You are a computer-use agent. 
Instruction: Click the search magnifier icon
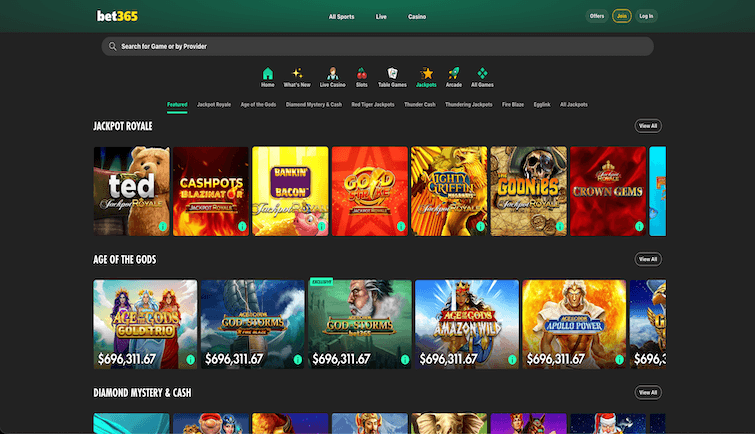[113, 46]
